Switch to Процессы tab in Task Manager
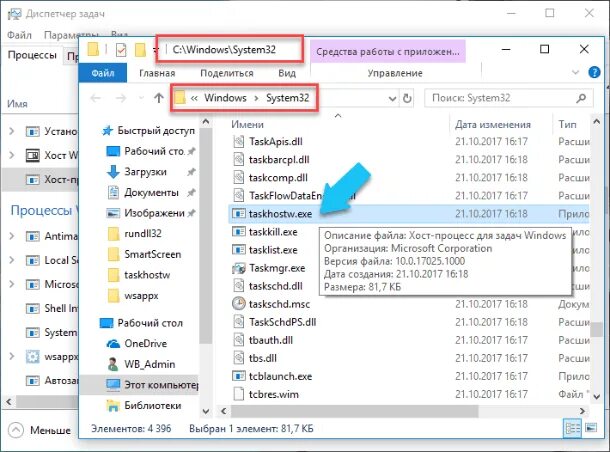610x452 pixels. pos(32,55)
